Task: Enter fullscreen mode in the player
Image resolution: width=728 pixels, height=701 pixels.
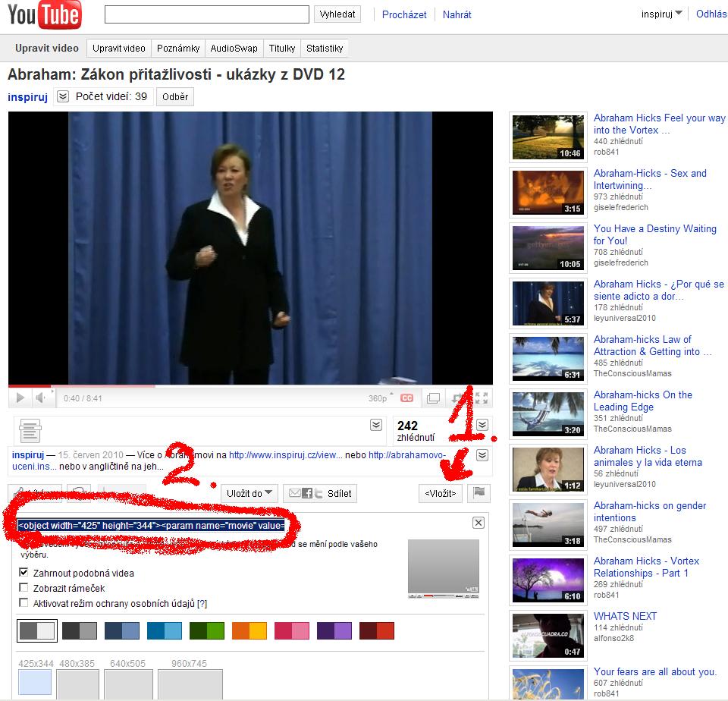Action: [x=482, y=398]
